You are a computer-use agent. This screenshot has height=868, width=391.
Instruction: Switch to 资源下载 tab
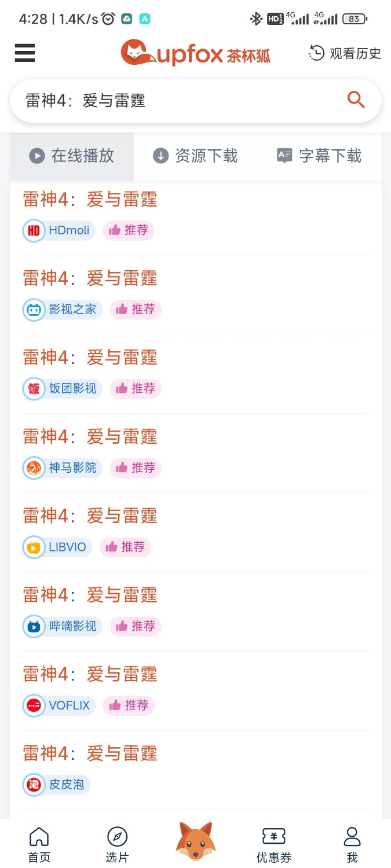point(196,156)
